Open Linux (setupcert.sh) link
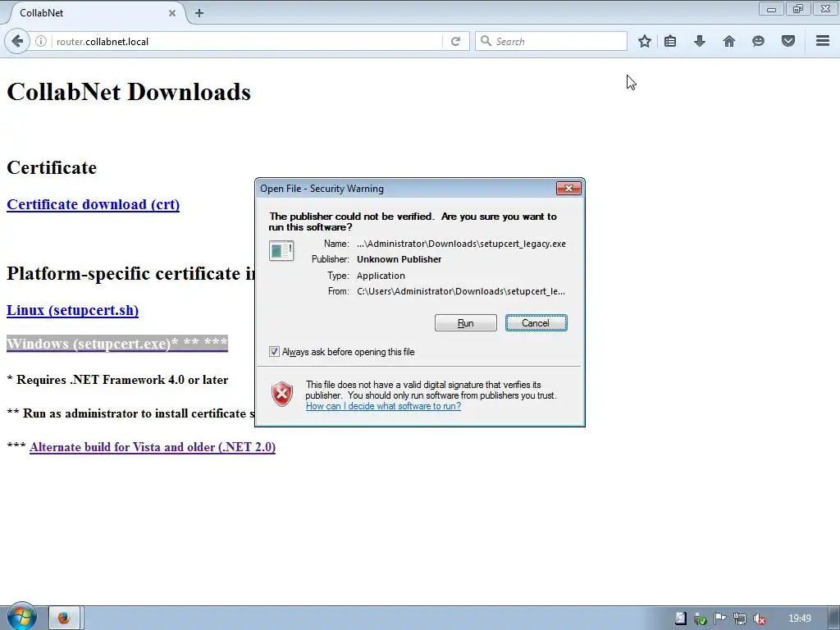The height and width of the screenshot is (630, 840). tap(72, 311)
